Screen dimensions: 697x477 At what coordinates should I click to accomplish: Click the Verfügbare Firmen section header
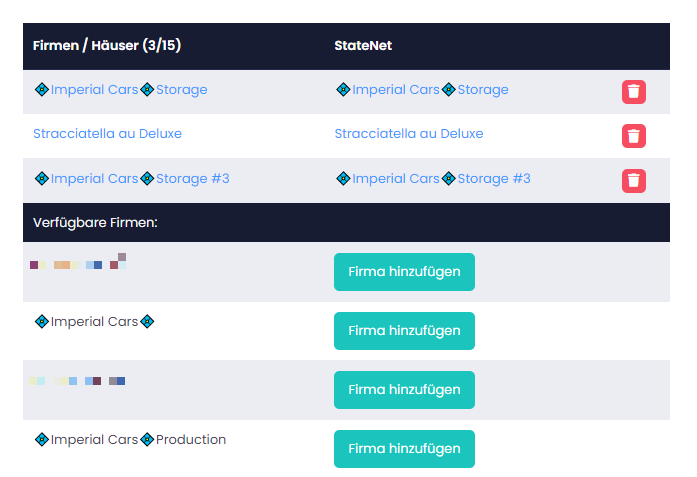pyautogui.click(x=94, y=222)
